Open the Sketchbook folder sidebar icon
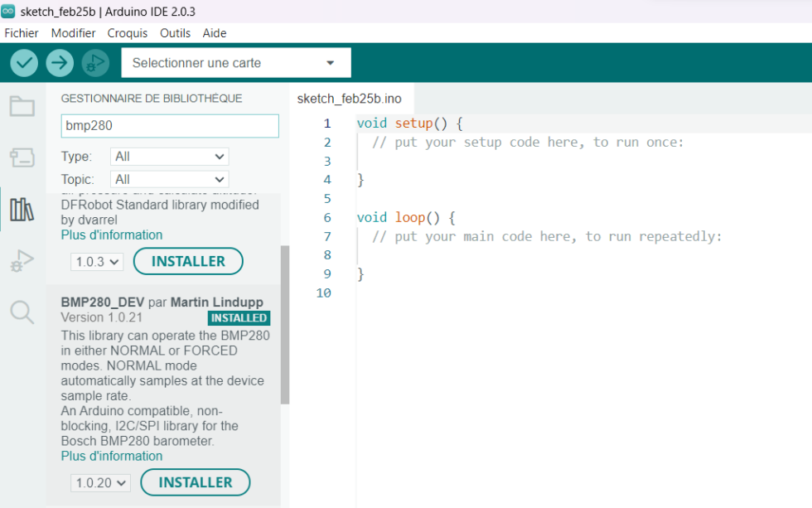Viewport: 812px width, 508px height. [22, 106]
